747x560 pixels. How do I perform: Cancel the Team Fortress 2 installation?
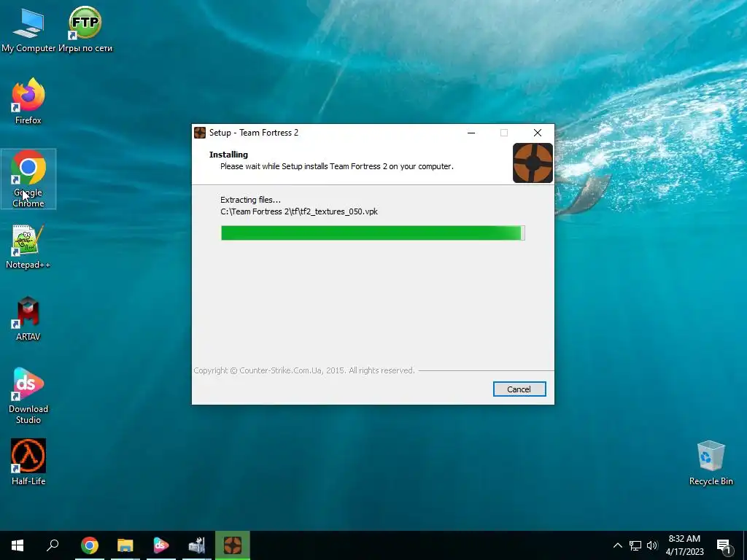pyautogui.click(x=519, y=389)
